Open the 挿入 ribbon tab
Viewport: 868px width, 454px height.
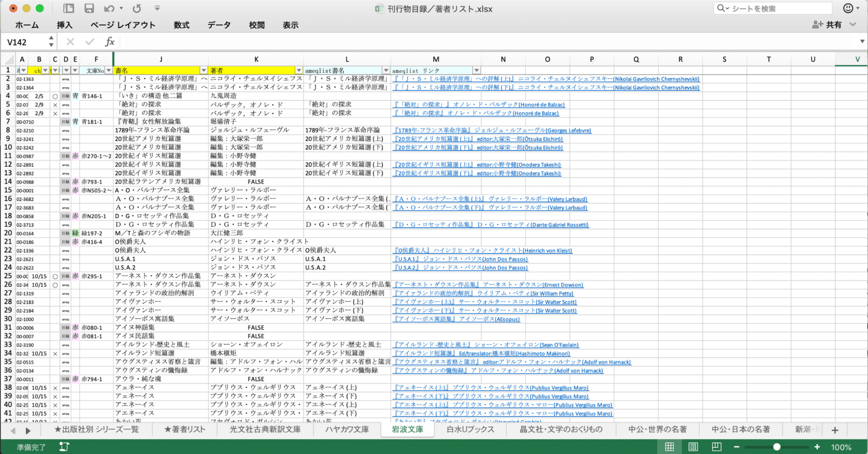[65, 25]
